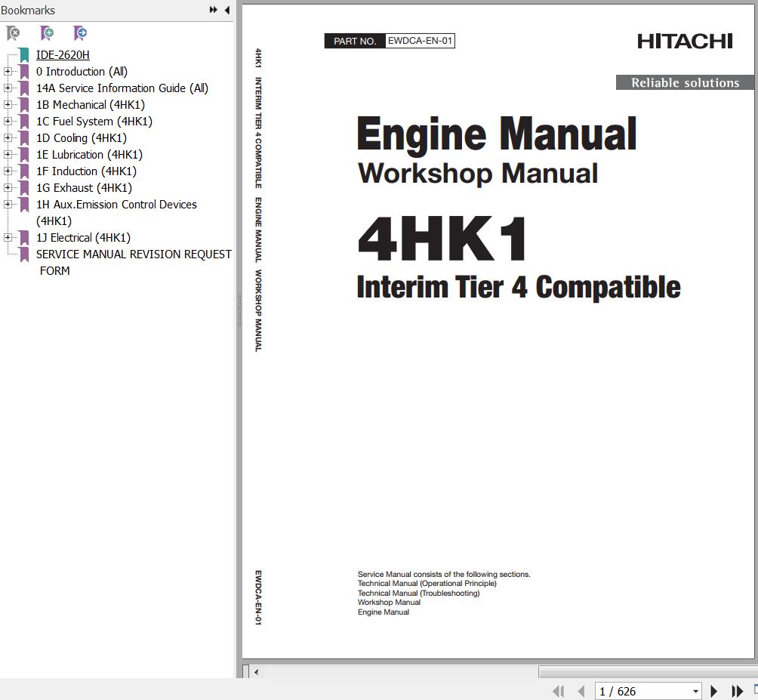Open the 1J Electrical (4HK1) bookmark

pyautogui.click(x=83, y=237)
